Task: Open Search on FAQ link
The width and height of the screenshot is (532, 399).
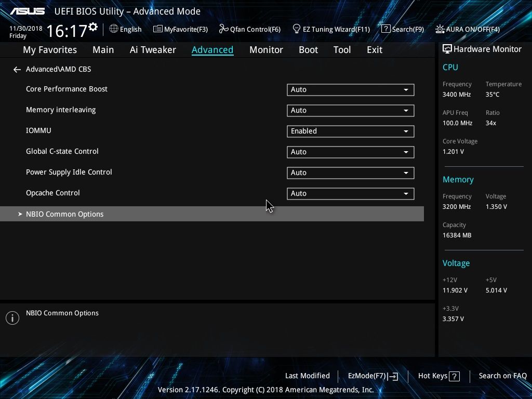Action: 502,376
